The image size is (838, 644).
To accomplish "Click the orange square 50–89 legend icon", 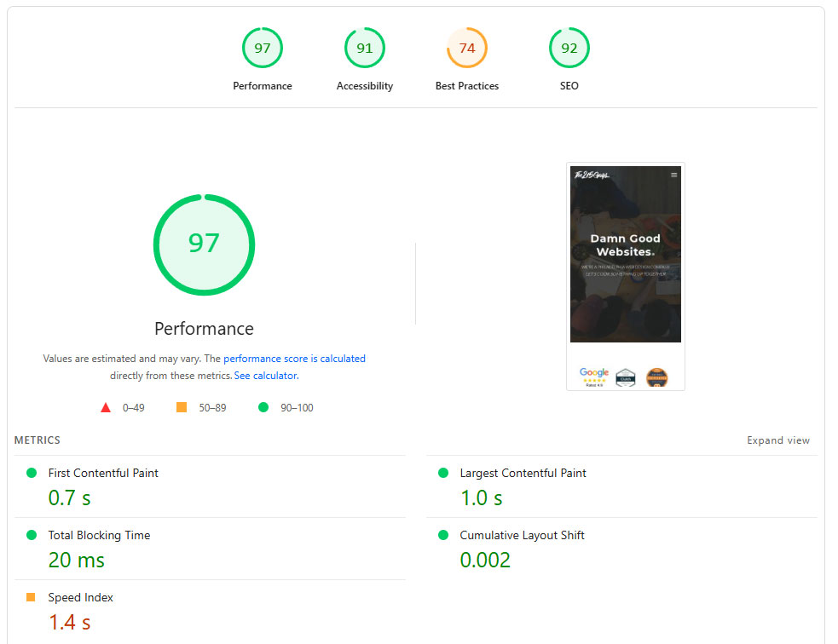I will [x=182, y=408].
